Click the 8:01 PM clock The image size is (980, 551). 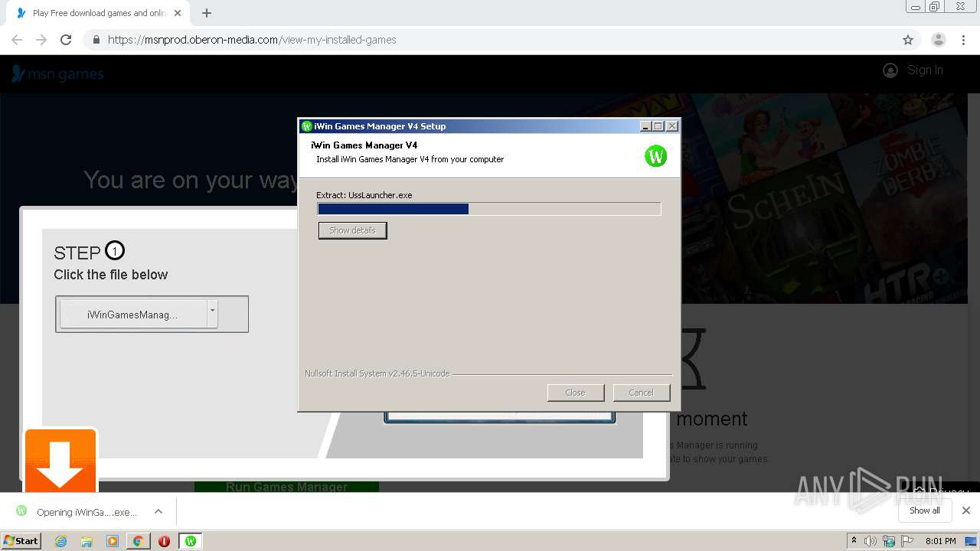pyautogui.click(x=941, y=541)
